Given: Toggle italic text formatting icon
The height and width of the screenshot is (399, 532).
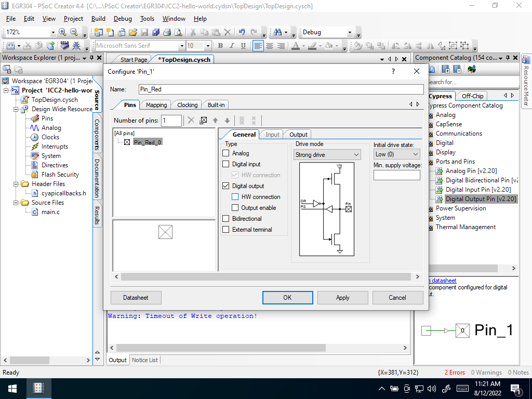Looking at the screenshot, I should [232, 46].
